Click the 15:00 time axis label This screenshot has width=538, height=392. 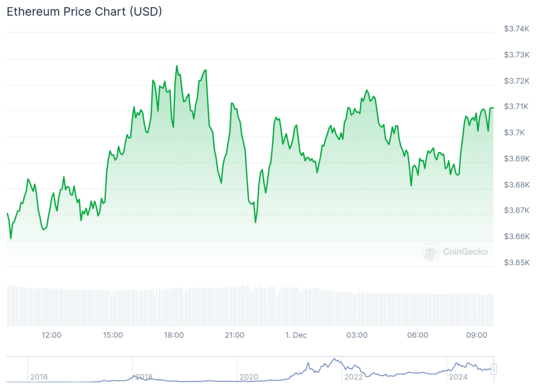click(x=112, y=335)
